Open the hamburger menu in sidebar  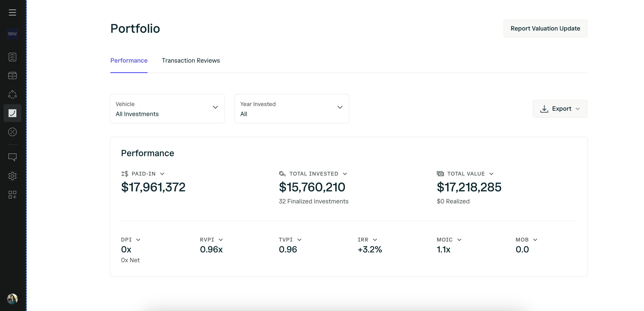12,12
